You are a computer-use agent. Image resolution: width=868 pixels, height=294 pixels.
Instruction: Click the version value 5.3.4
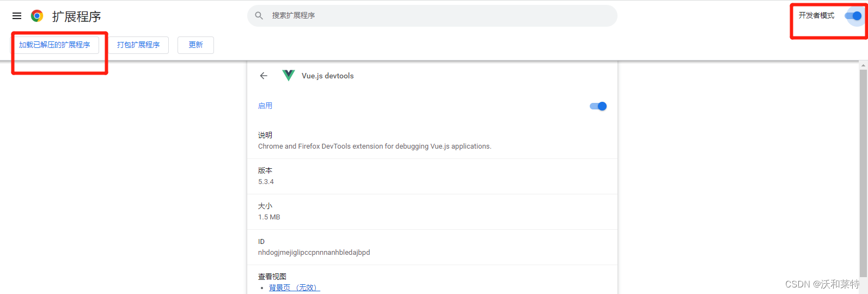tap(266, 182)
